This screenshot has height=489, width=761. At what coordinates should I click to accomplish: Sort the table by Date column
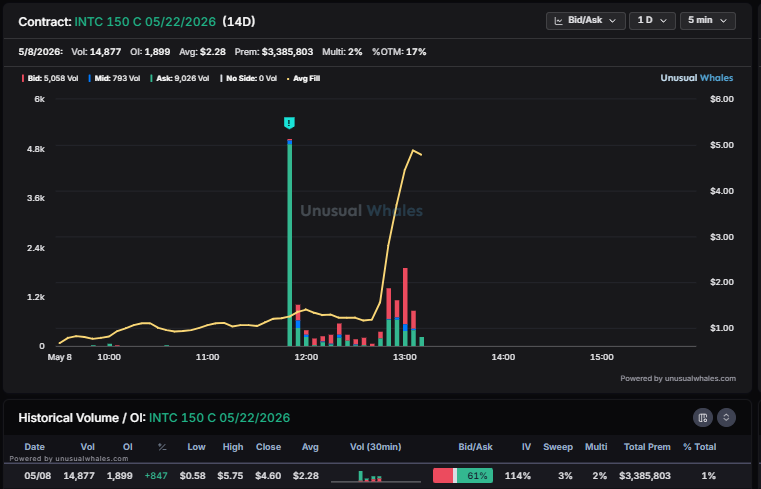[34, 447]
